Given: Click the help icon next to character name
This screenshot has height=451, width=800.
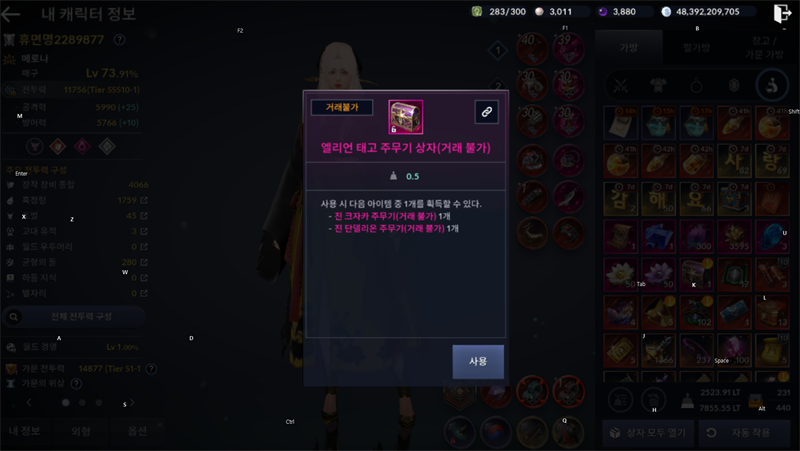Looking at the screenshot, I should (119, 39).
